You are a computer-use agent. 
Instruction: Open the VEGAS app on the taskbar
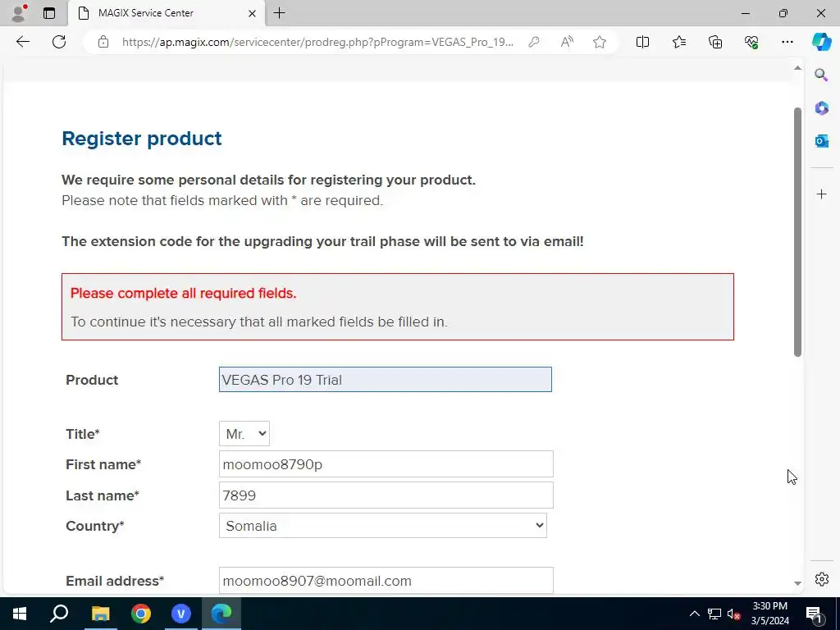click(x=181, y=614)
